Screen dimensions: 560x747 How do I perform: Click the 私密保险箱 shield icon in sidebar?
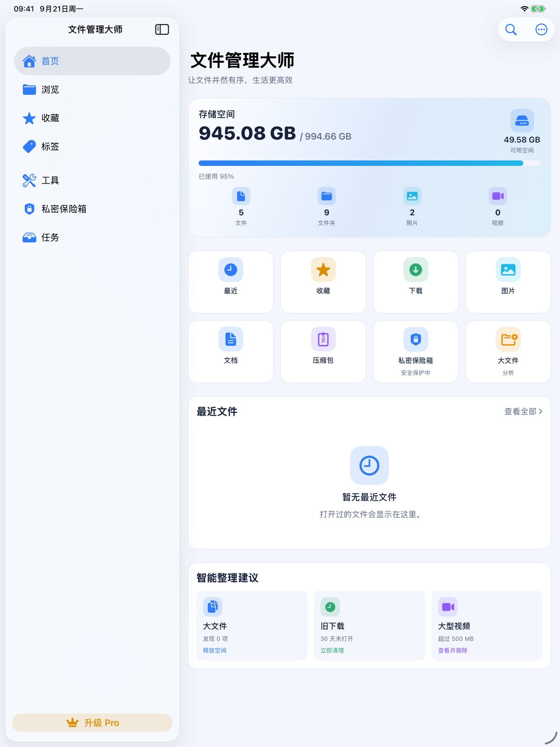point(29,209)
